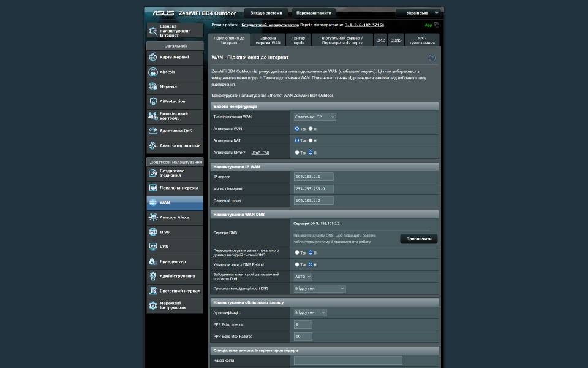Click the AiMesh sidebar icon
Viewport: 588px width, 368px height.
pyautogui.click(x=153, y=72)
